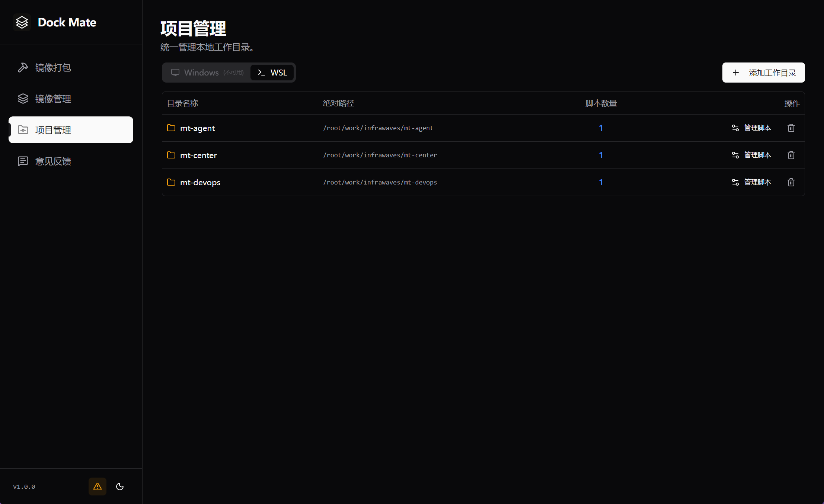Select the 镜像打包 sidebar icon
Image resolution: width=824 pixels, height=504 pixels.
pos(23,67)
